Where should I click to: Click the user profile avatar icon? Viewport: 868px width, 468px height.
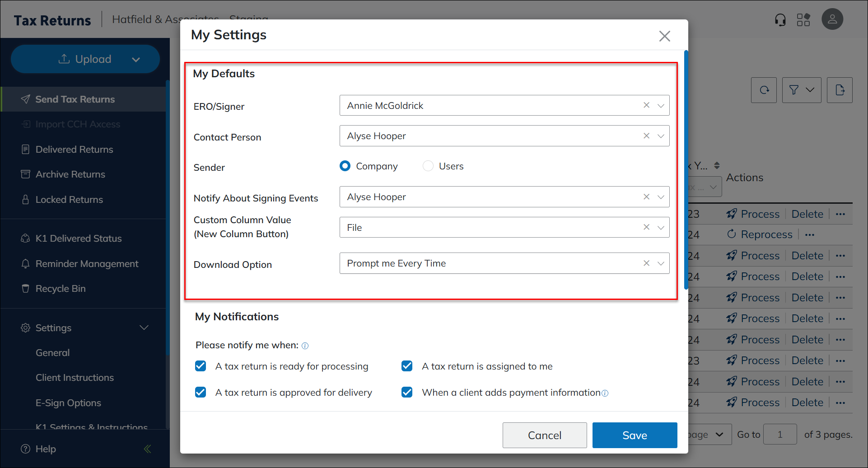(832, 19)
